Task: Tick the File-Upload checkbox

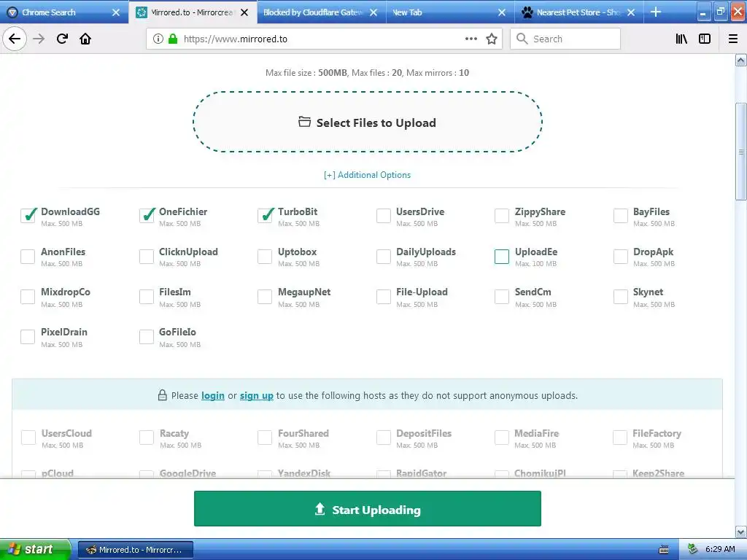Action: (384, 296)
